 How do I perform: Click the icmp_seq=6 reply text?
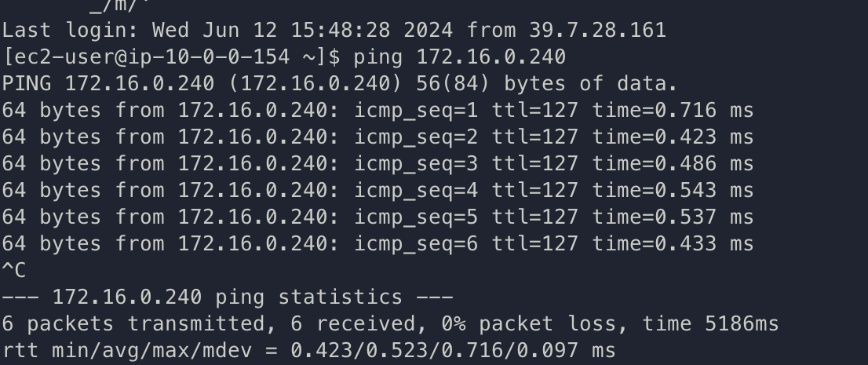[416, 244]
